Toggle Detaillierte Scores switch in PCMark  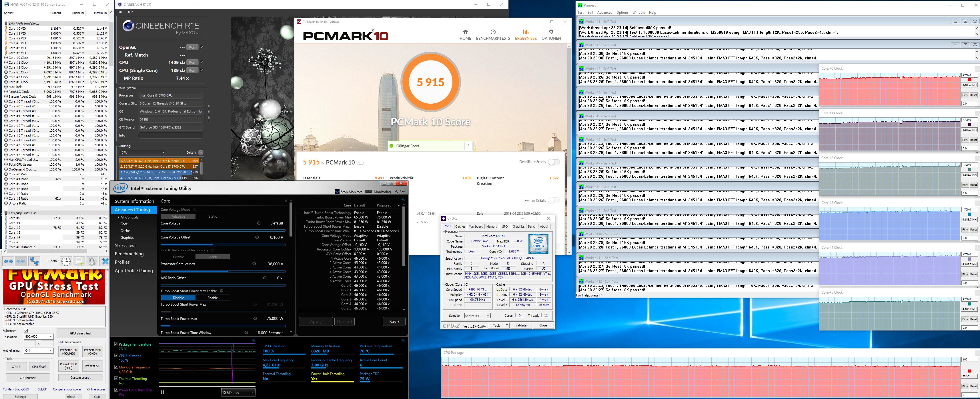pos(554,162)
